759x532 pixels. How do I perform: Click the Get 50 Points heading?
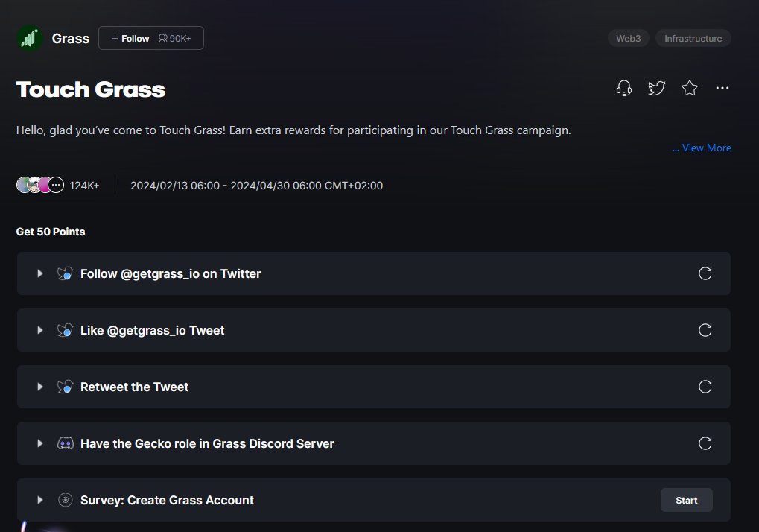point(51,232)
